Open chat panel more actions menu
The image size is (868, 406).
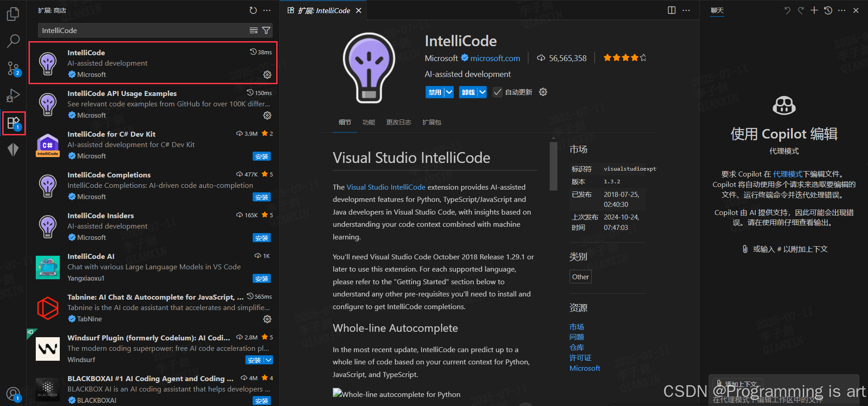842,10
